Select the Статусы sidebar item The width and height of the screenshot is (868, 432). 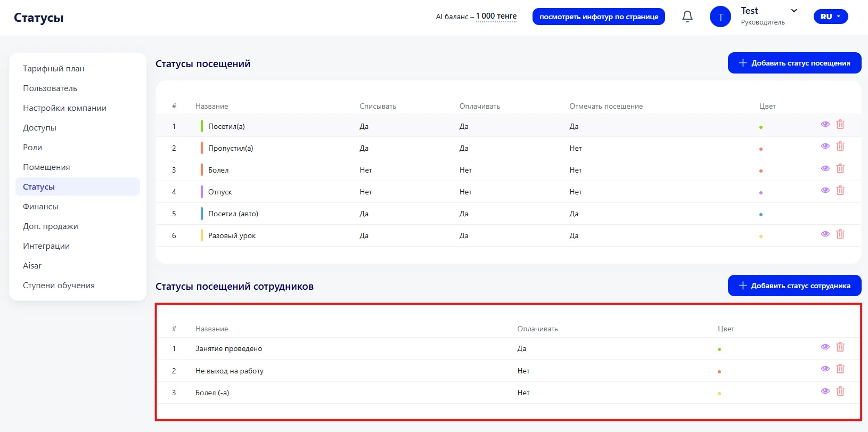click(x=78, y=187)
